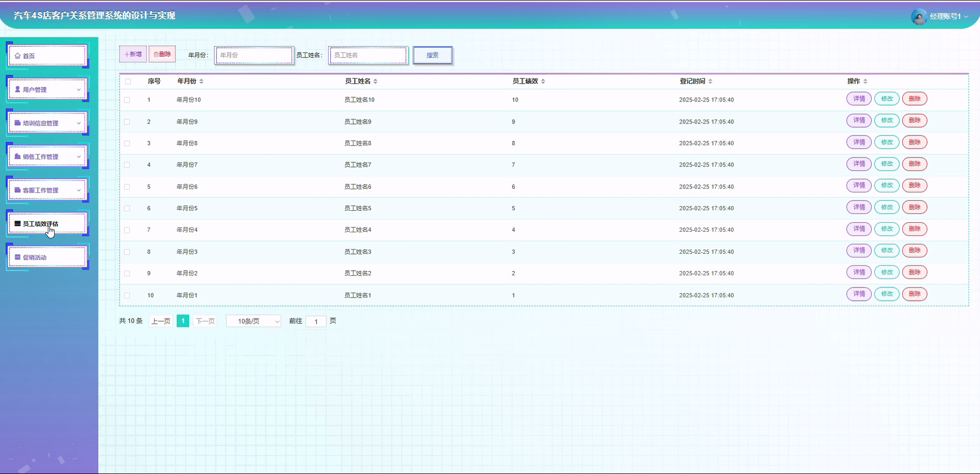Sort 年月份 column with its arrow icon
980x474 pixels.
click(201, 81)
